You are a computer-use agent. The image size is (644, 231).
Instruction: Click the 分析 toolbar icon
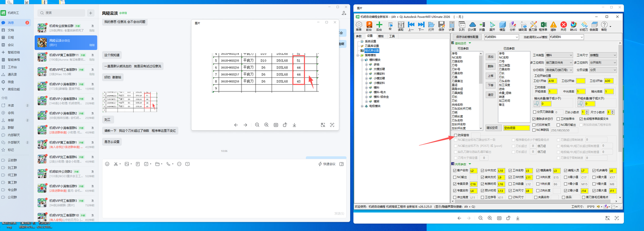[x=513, y=25]
